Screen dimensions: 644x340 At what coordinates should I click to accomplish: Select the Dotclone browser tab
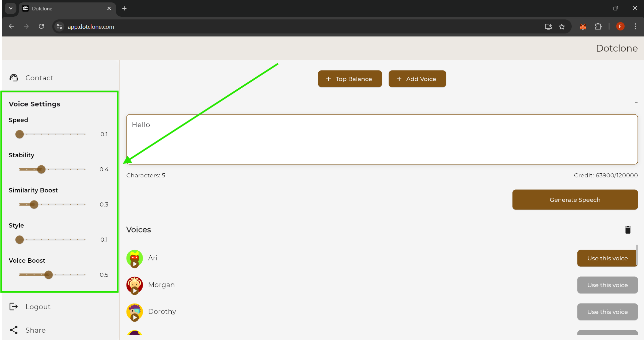pos(67,9)
